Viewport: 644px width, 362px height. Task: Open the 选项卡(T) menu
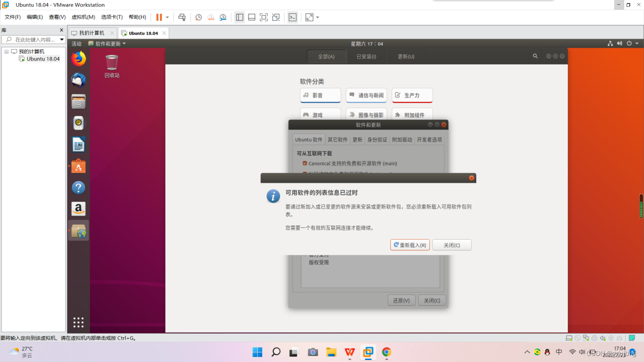point(112,17)
